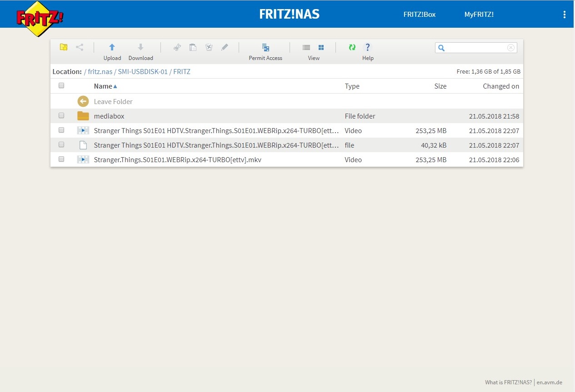Screen dimensions: 575x392
Task: Open the MyFRITZ! header link
Action: 479,15
